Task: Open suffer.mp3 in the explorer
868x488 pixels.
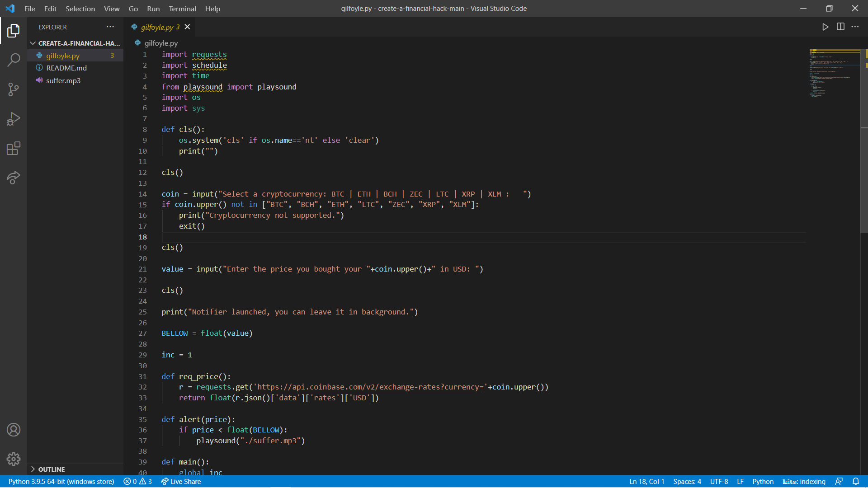Action: click(x=63, y=80)
